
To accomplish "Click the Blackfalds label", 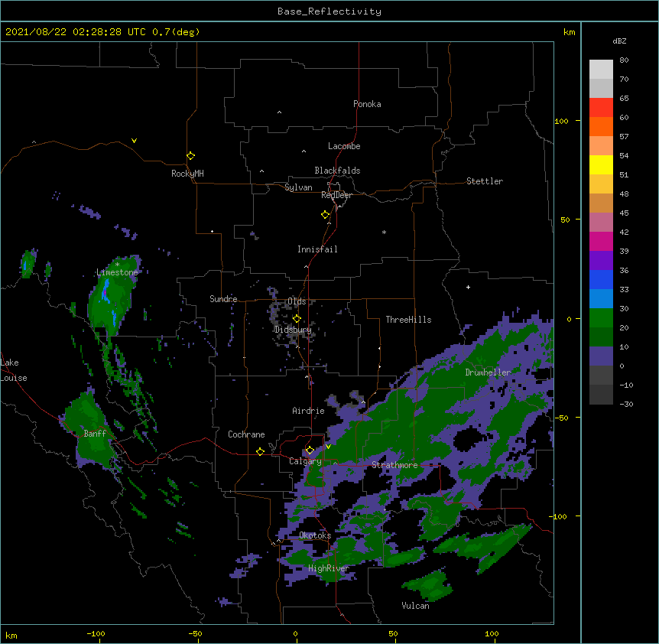I will [337, 171].
